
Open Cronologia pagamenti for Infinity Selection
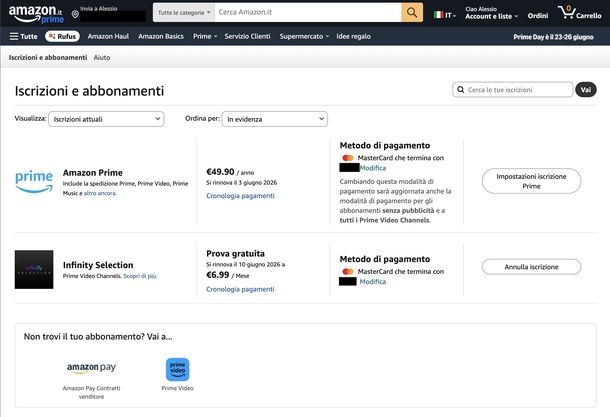pos(240,289)
